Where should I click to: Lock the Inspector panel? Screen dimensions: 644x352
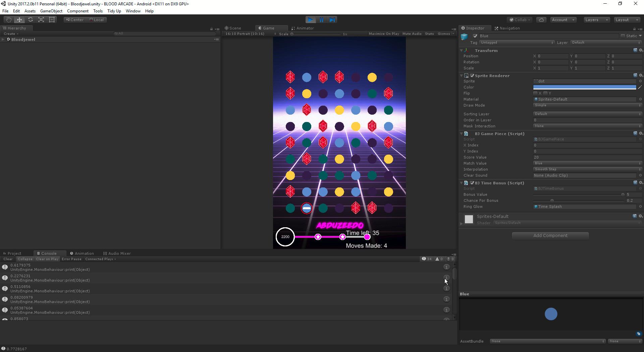point(634,29)
